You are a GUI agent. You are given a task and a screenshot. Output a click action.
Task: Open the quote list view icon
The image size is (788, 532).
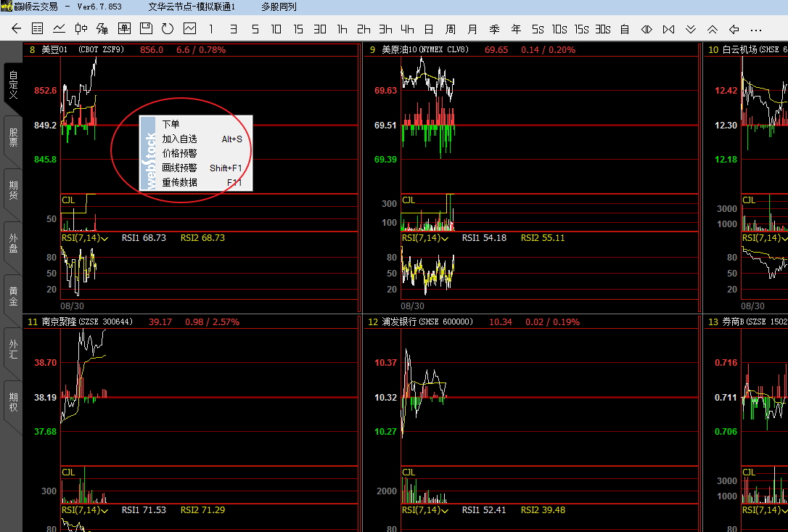(38, 29)
